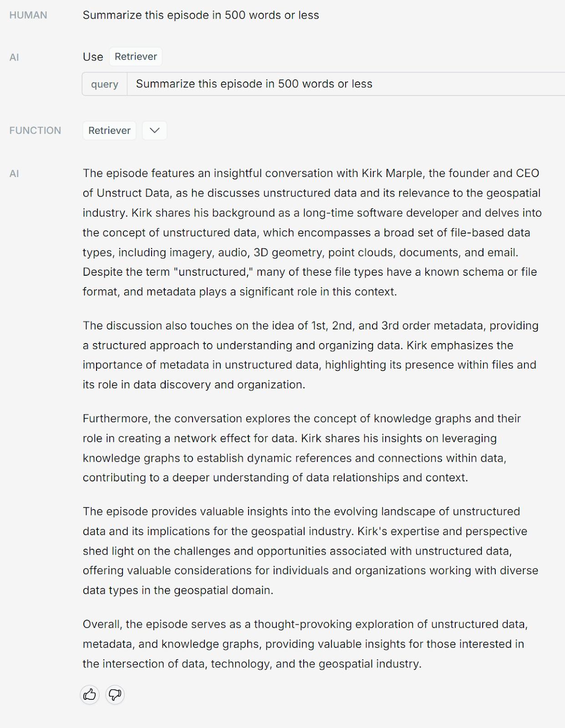Viewport: 565px width, 728px height.
Task: Click the paragraph introducing Kirk Marple
Action: point(312,232)
